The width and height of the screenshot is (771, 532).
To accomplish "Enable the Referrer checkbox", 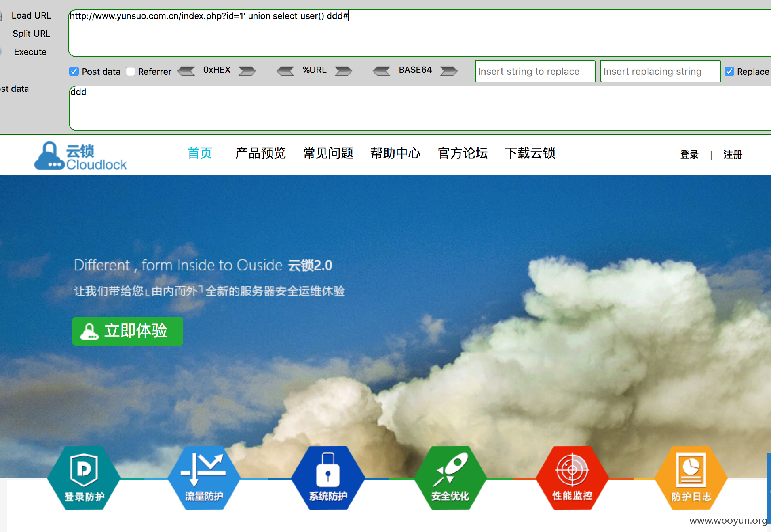I will pyautogui.click(x=131, y=71).
